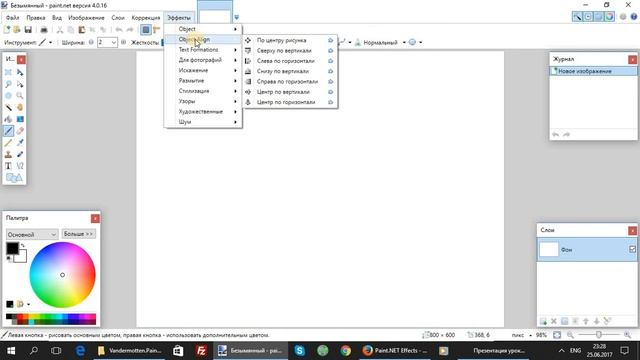Select the Line/Curve tool

pos(20,166)
